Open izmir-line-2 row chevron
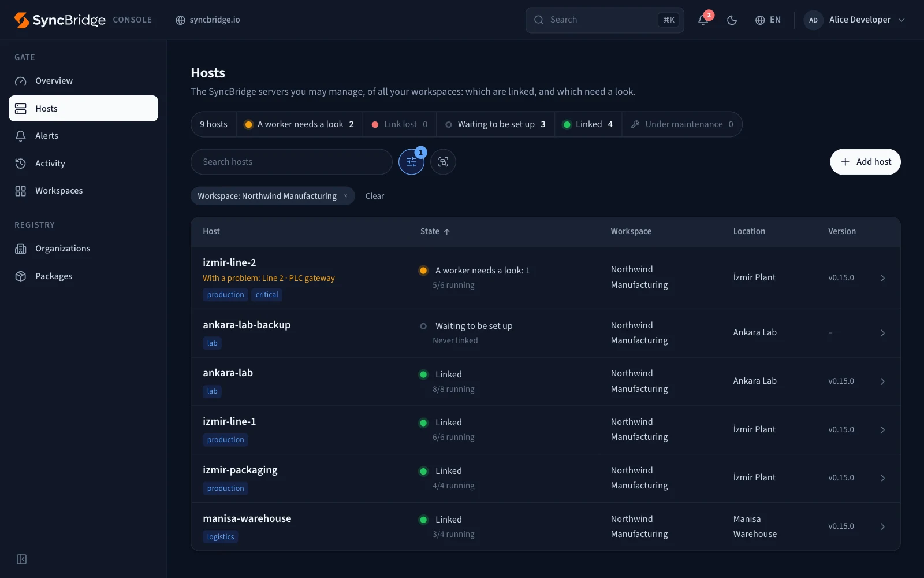The image size is (924, 578). tap(882, 278)
